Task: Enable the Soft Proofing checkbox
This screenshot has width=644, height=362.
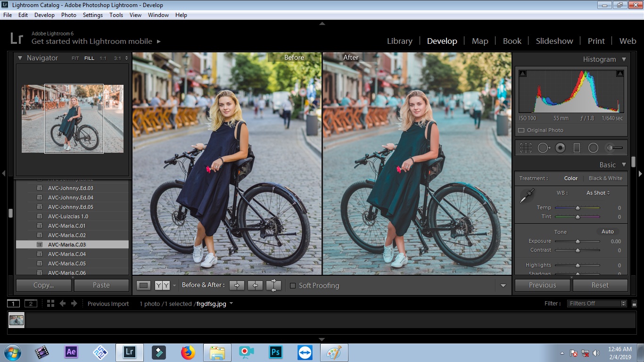Action: pyautogui.click(x=293, y=286)
